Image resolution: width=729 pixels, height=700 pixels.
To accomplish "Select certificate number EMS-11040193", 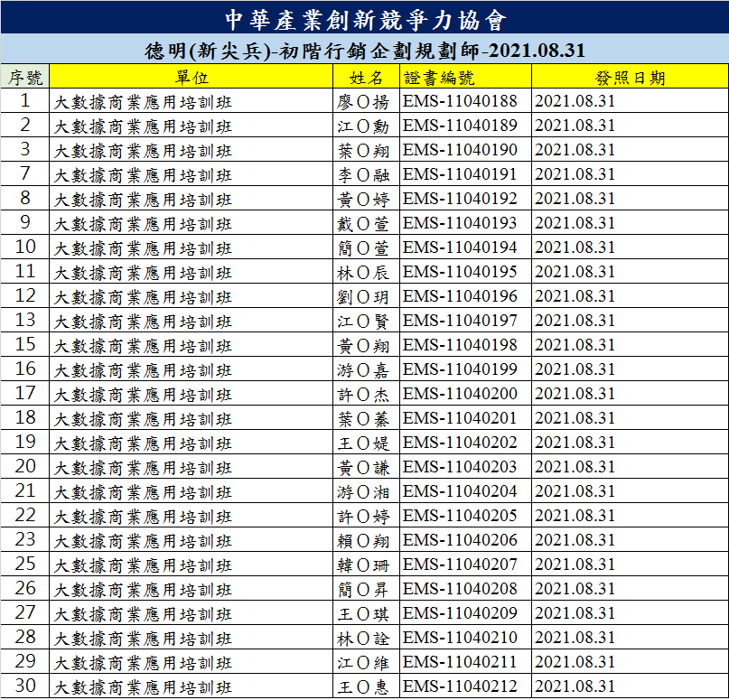I will click(x=459, y=223).
